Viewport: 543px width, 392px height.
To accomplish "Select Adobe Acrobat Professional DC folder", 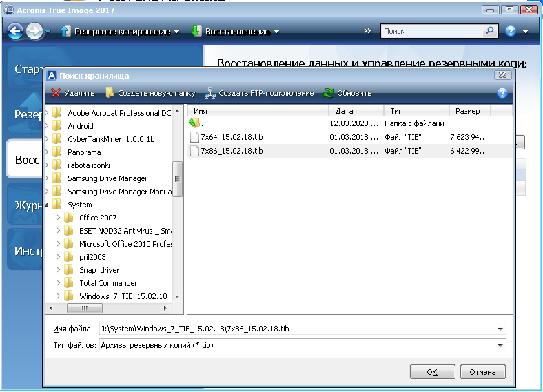I will 112,113.
